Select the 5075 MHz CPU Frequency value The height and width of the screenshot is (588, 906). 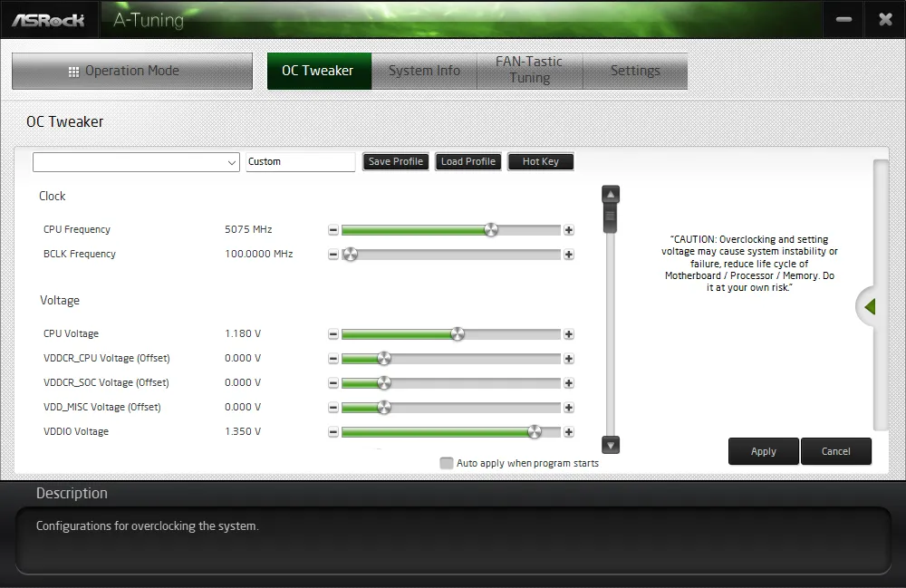[x=248, y=229]
